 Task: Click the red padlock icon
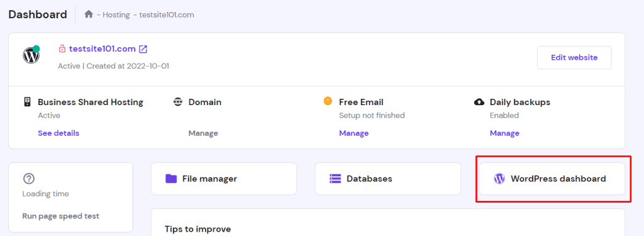(62, 49)
